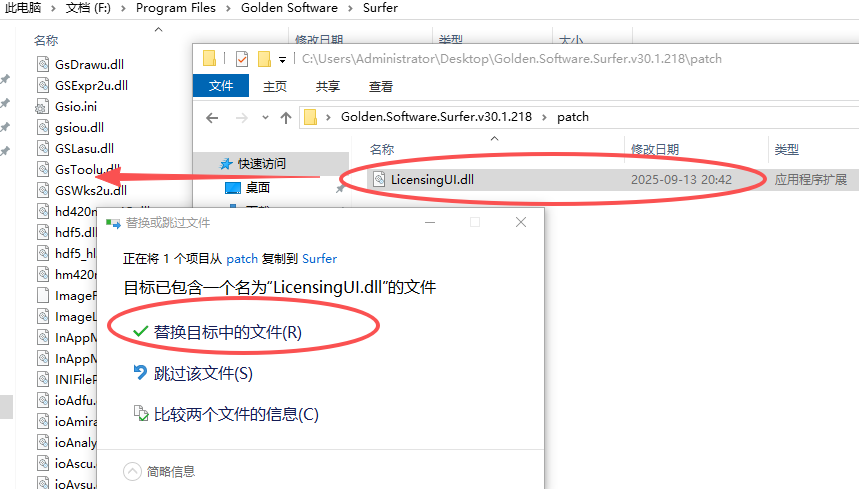Click the Program Files breadcrumb
This screenshot has width=859, height=489.
point(176,8)
